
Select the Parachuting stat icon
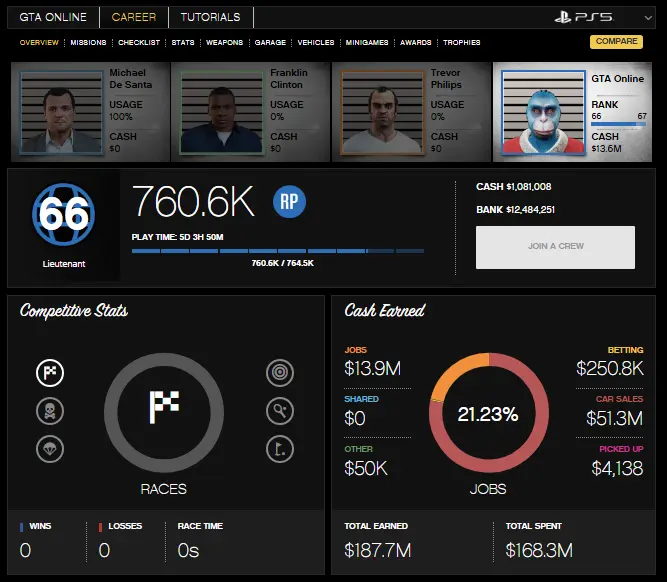click(x=50, y=447)
